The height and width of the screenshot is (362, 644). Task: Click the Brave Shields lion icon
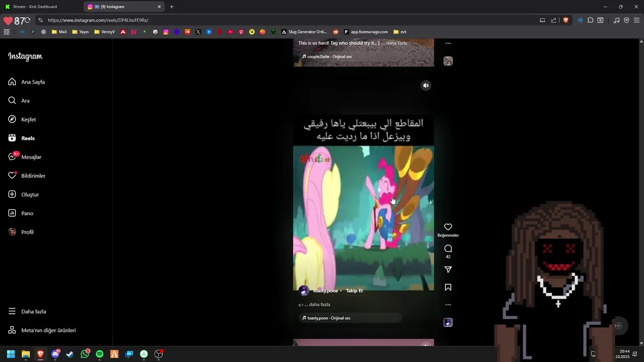(x=566, y=20)
